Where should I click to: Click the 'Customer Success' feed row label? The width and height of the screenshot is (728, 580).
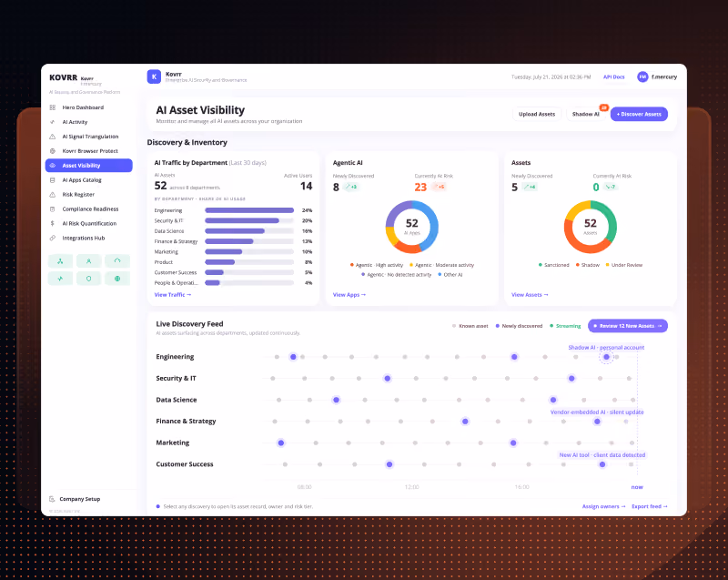point(185,464)
